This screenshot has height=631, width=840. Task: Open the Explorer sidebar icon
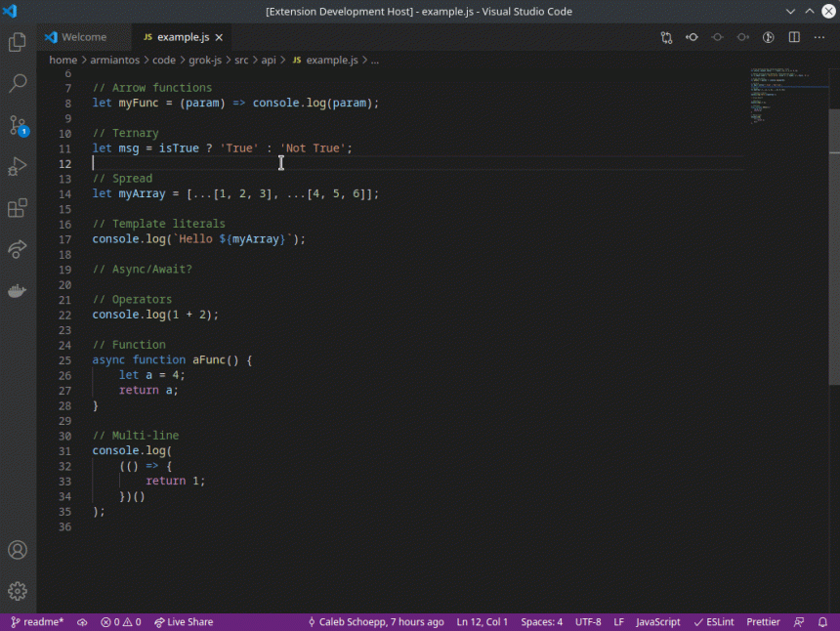(17, 43)
